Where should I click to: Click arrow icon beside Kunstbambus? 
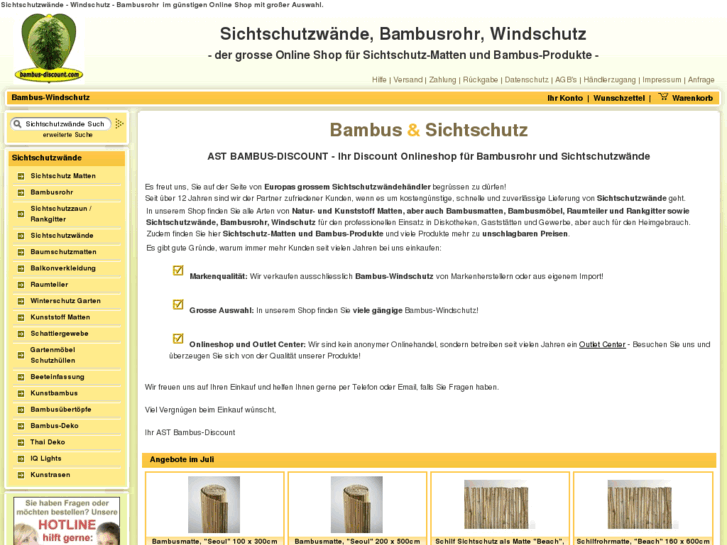tap(20, 393)
